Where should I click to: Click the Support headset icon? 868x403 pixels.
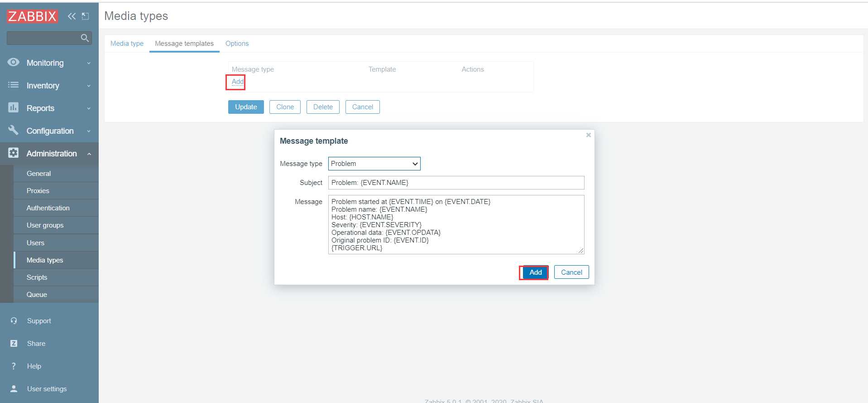coord(14,320)
